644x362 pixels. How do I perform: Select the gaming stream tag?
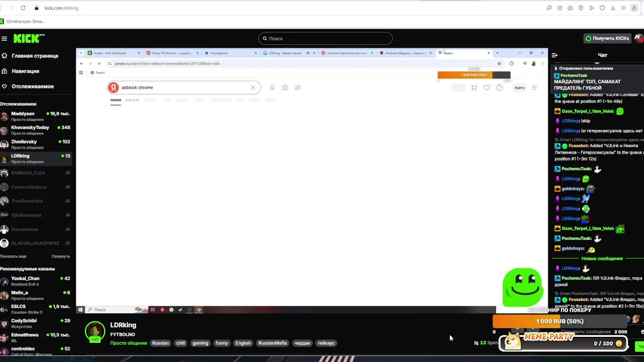click(x=200, y=343)
